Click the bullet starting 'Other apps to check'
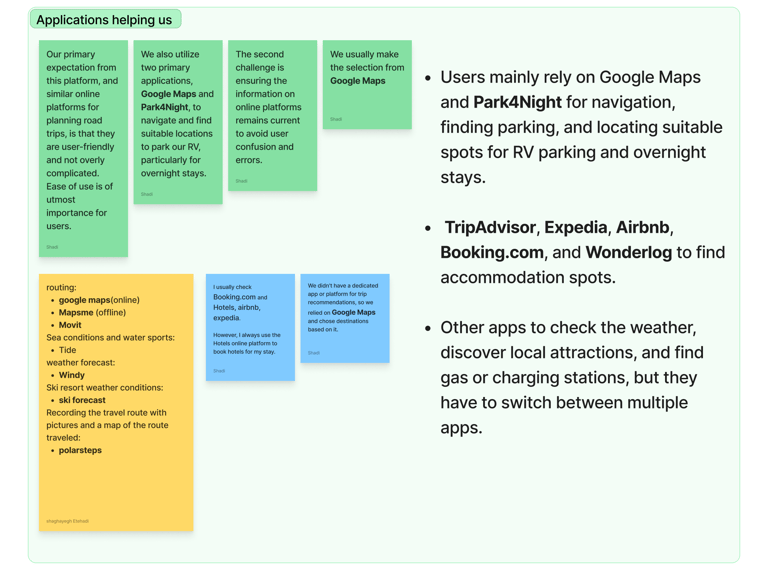 (572, 378)
